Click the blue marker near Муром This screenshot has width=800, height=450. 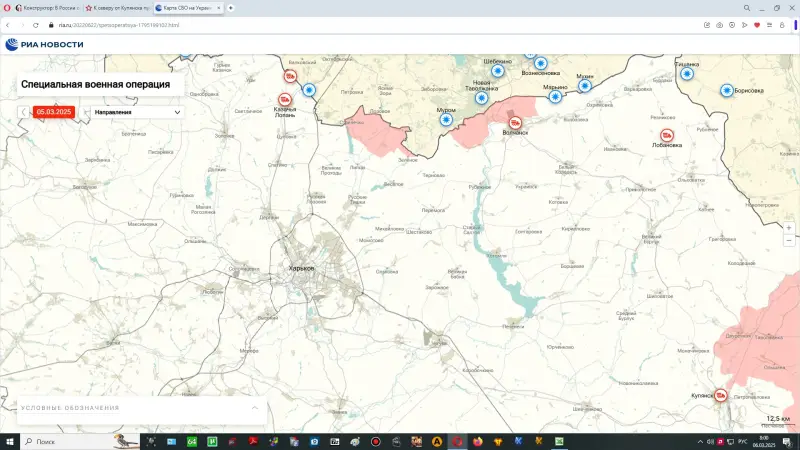point(446,119)
